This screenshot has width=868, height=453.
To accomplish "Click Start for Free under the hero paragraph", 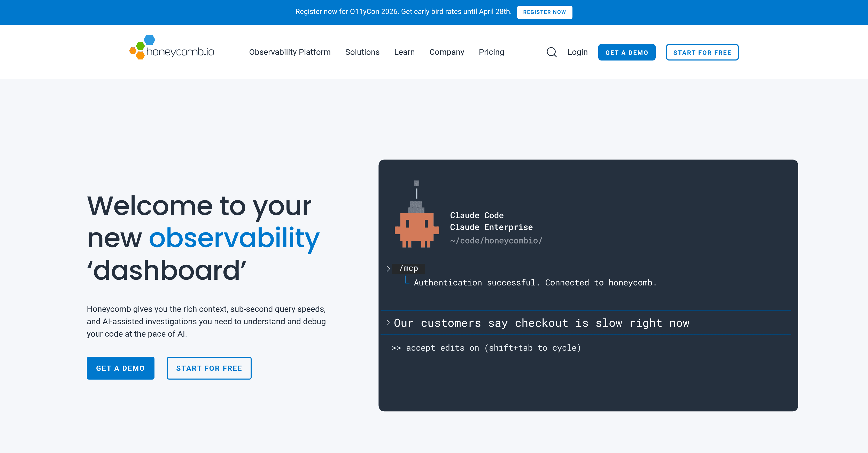I will (x=209, y=368).
